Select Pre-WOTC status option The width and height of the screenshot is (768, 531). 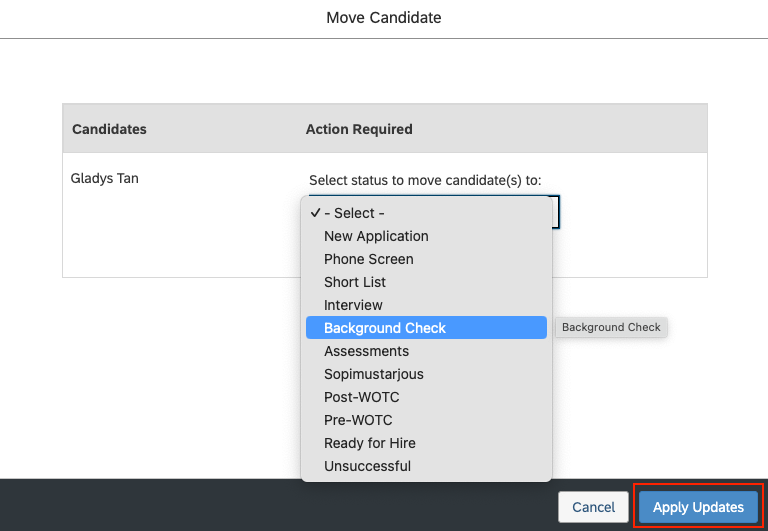(358, 420)
